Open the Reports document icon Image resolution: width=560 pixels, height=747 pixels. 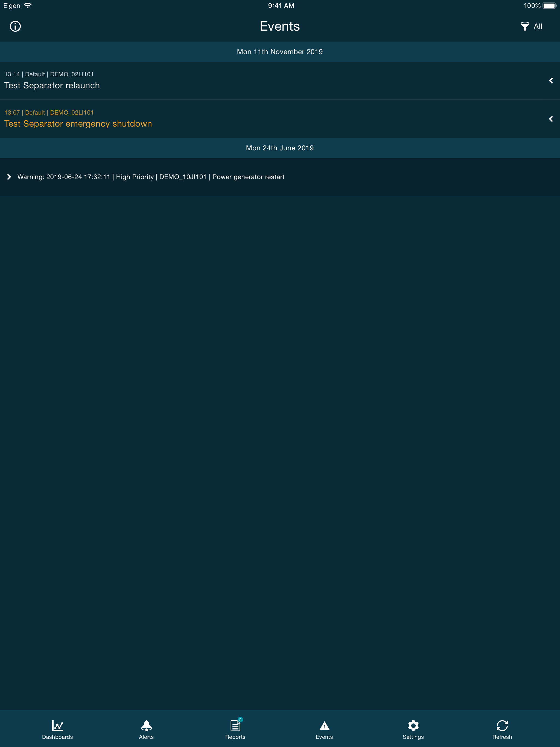point(235,725)
